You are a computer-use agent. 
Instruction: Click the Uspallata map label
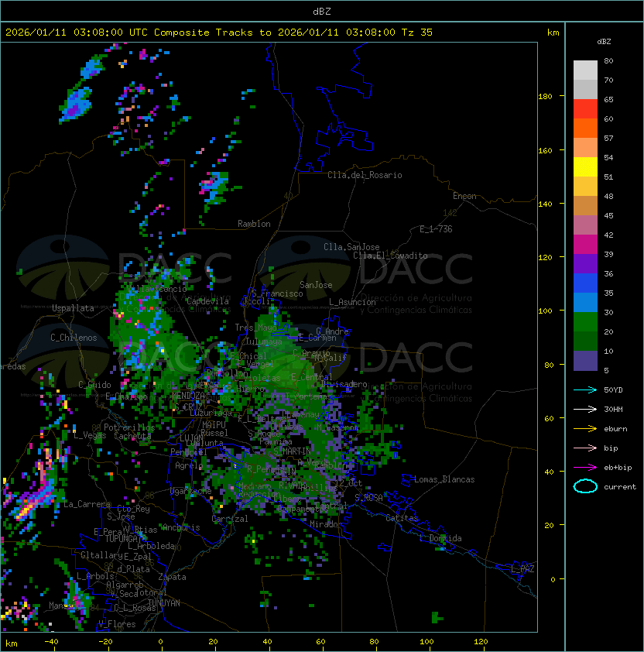(73, 308)
